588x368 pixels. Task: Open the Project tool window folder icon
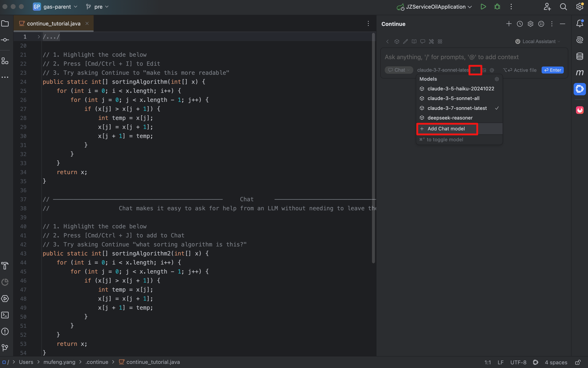coord(5,23)
